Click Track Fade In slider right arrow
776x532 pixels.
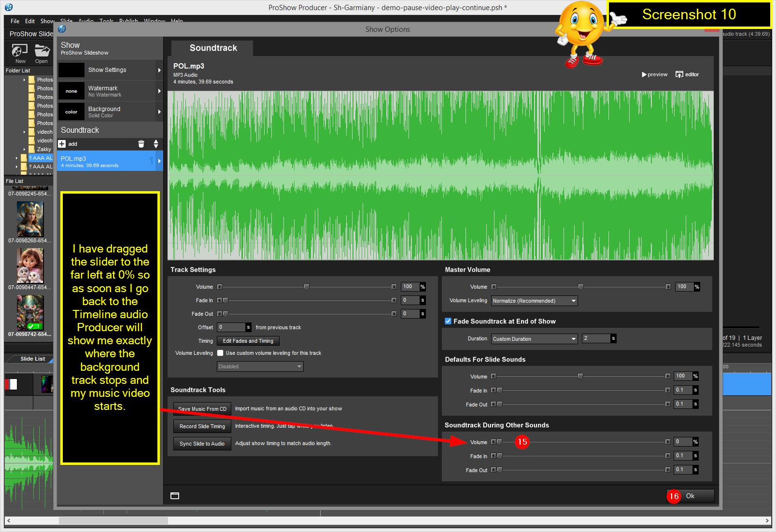click(x=394, y=300)
